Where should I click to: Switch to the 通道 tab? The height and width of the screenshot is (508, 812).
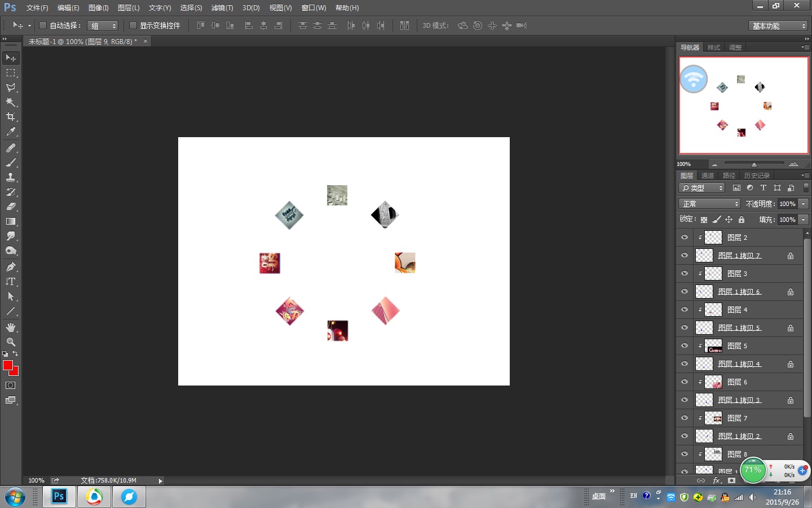pyautogui.click(x=708, y=176)
